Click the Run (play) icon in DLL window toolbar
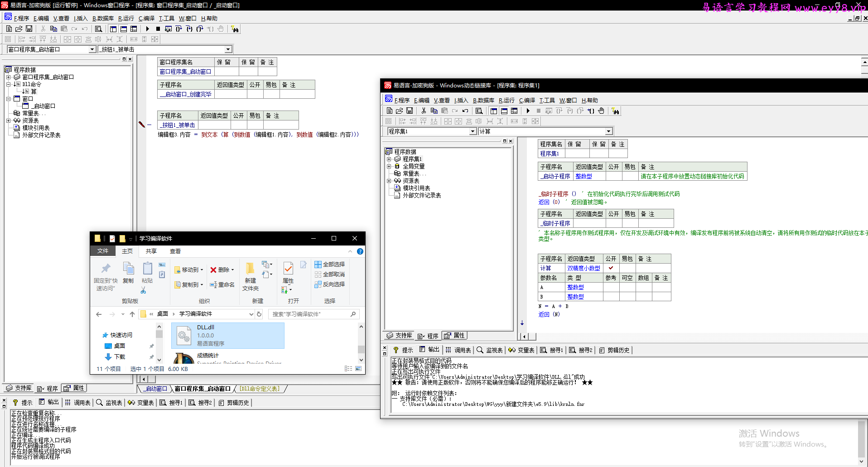 click(528, 111)
